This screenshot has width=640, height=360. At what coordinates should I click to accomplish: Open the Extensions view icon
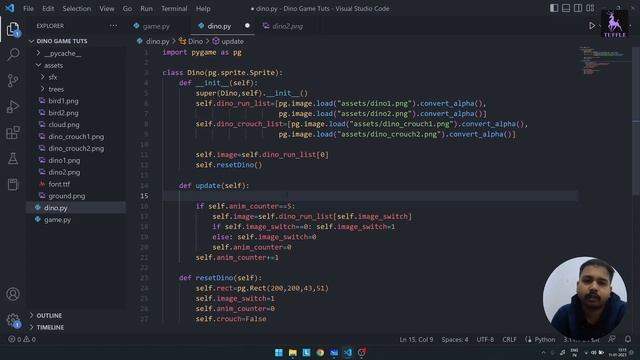pyautogui.click(x=13, y=133)
